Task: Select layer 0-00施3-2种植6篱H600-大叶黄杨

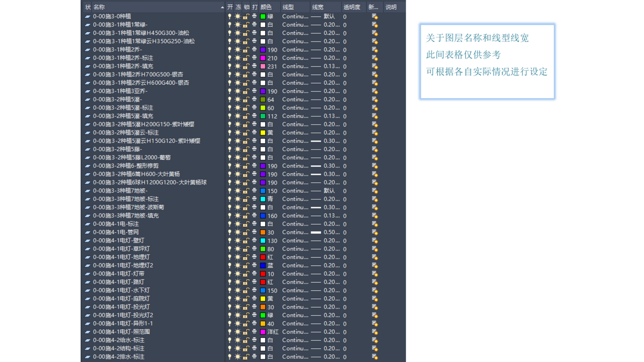Action: [x=136, y=174]
